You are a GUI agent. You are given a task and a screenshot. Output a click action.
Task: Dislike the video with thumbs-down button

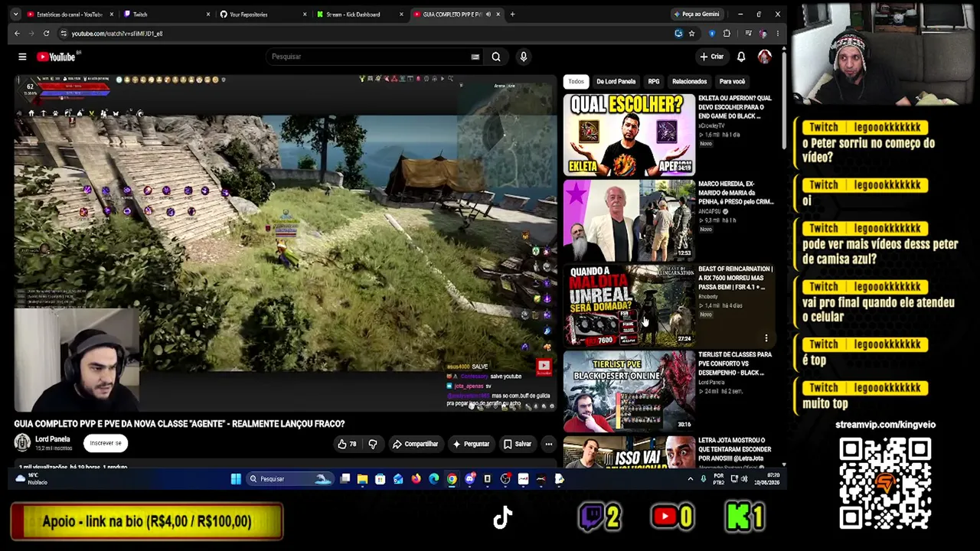[x=373, y=444]
